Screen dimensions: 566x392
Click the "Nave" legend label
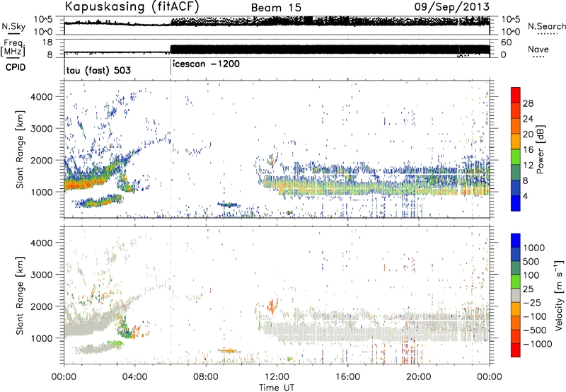538,49
